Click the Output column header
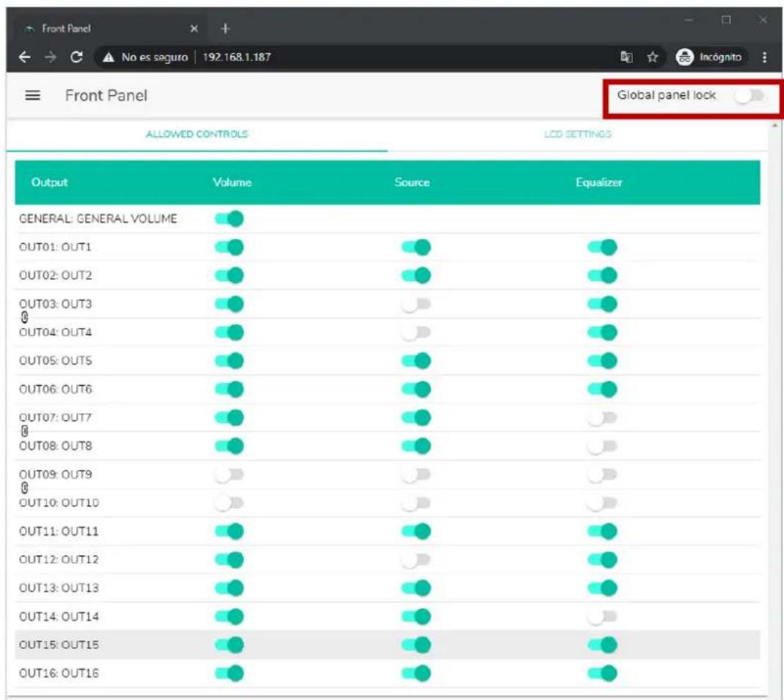Image resolution: width=784 pixels, height=700 pixels. click(49, 183)
